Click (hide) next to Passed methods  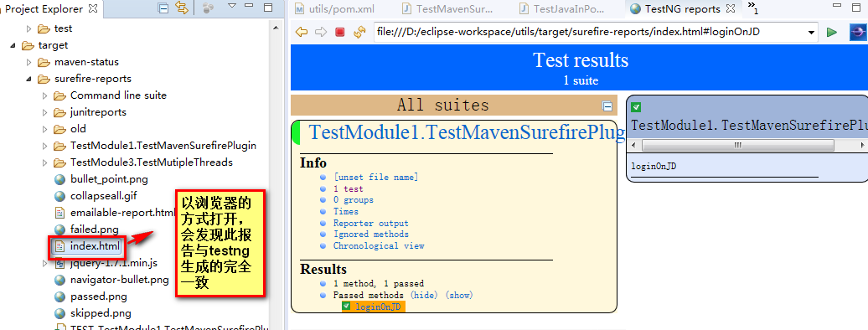(x=424, y=295)
